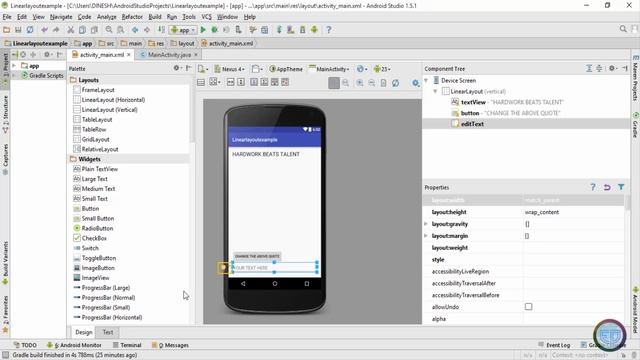Switch to the Text view tab
Image resolution: width=640 pixels, height=360 pixels.
coord(108,332)
